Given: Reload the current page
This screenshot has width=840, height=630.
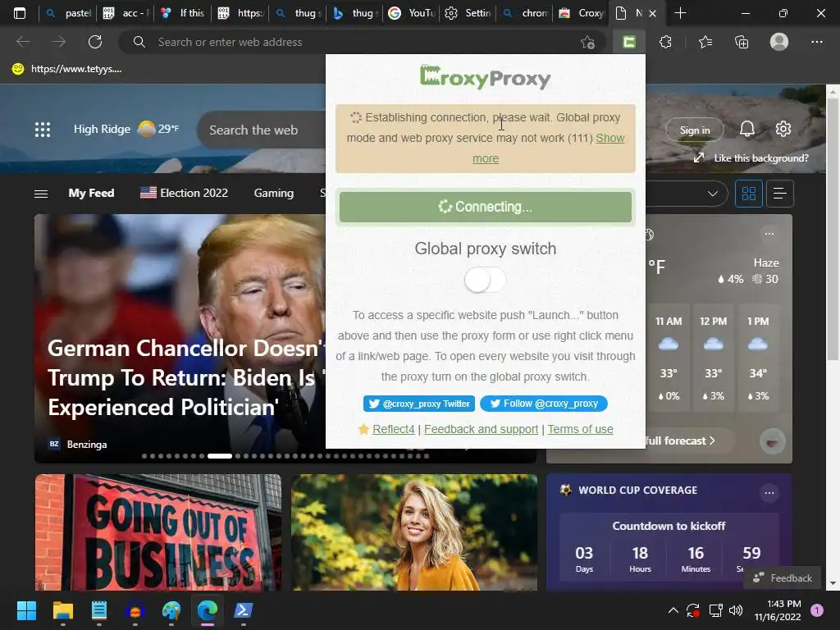Looking at the screenshot, I should (95, 42).
